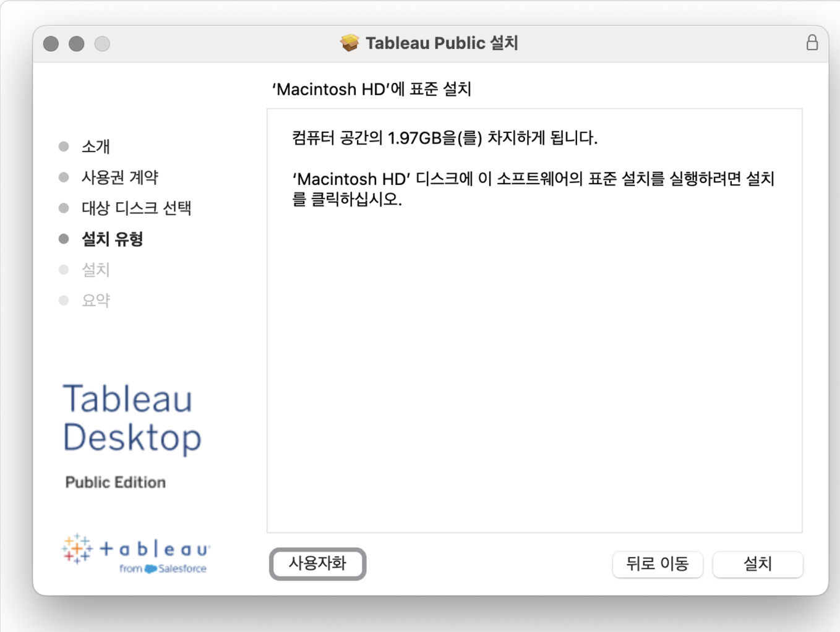Click the 'Macintosh HD'에 표준 설치 heading

coord(372,89)
